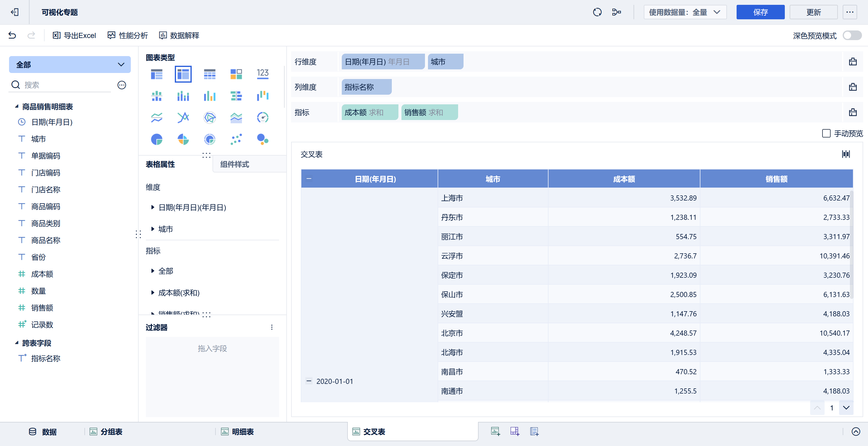Screen dimensions: 868x446
Task: Click the refresh circle icon in header
Action: click(x=597, y=12)
